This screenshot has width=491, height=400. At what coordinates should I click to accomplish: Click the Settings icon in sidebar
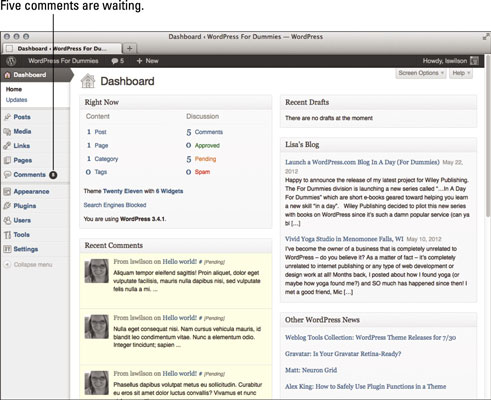pyautogui.click(x=7, y=249)
